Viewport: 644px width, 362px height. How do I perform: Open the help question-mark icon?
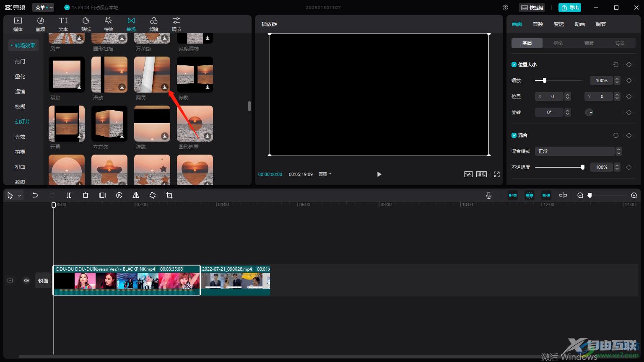click(x=505, y=8)
